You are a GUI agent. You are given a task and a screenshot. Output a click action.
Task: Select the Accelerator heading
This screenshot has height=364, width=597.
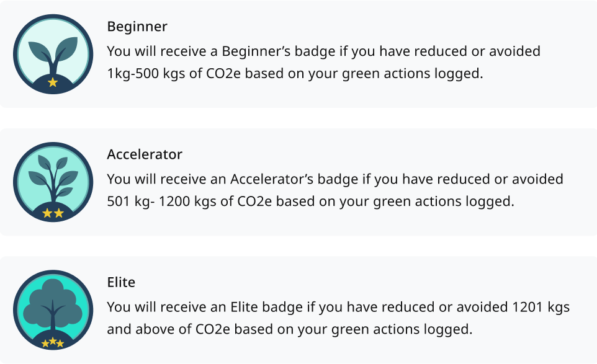(145, 154)
